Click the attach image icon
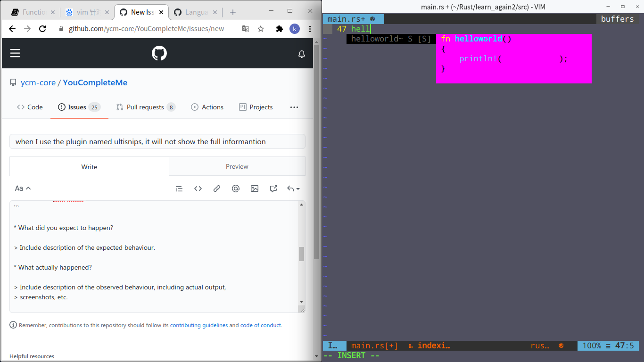Screen dimensions: 644x362 click(255, 188)
